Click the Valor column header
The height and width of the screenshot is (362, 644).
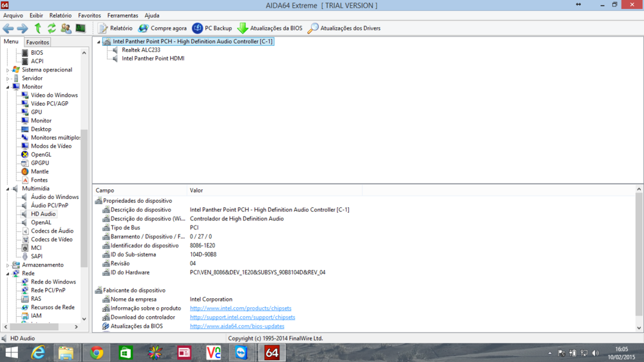pyautogui.click(x=196, y=191)
